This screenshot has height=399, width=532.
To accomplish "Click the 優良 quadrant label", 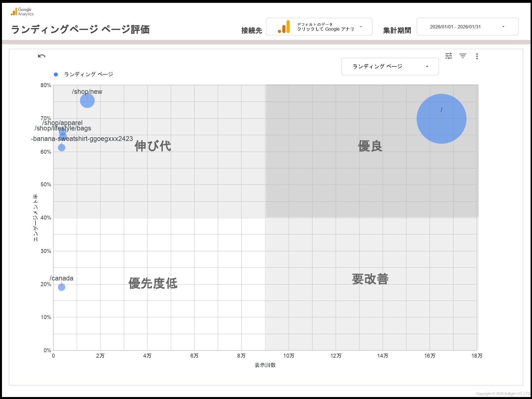I will (370, 146).
